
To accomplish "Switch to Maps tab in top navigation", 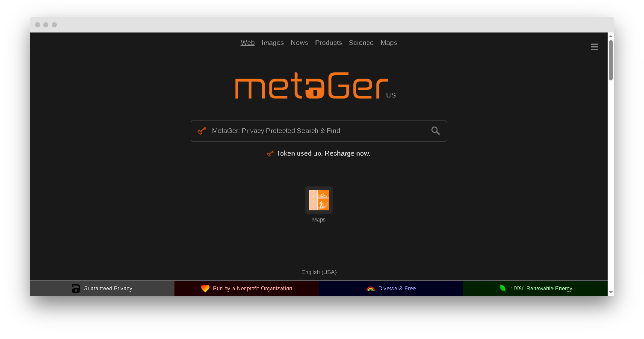I will pos(389,43).
